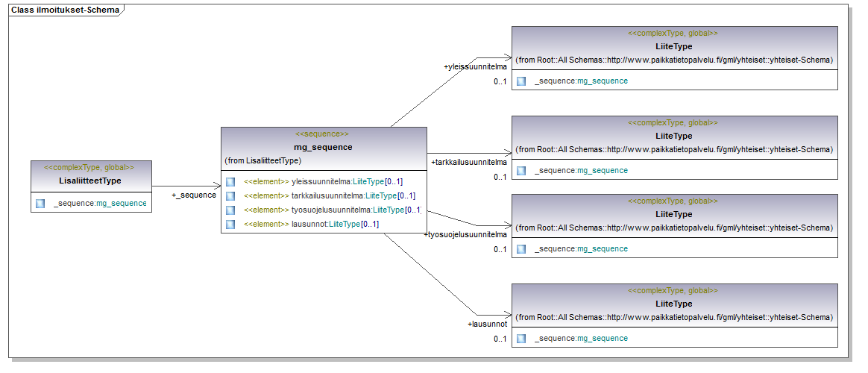This screenshot has width=868, height=373.
Task: Select the LisaliitteetType class header
Action: click(x=90, y=181)
